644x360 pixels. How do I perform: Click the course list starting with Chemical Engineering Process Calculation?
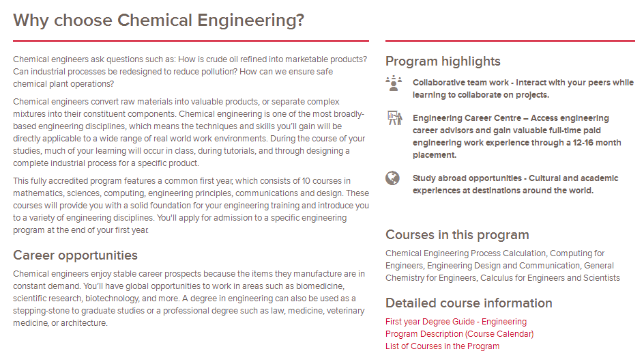pos(503,266)
